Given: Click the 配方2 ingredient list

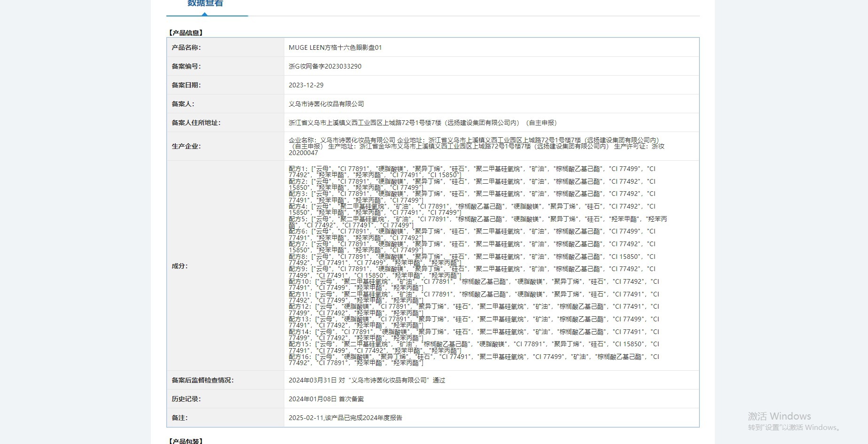Looking at the screenshot, I should tap(472, 184).
